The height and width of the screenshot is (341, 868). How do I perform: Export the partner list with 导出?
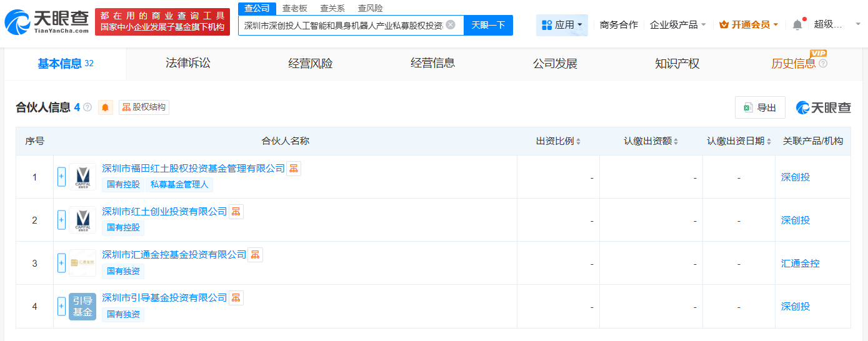[x=760, y=107]
